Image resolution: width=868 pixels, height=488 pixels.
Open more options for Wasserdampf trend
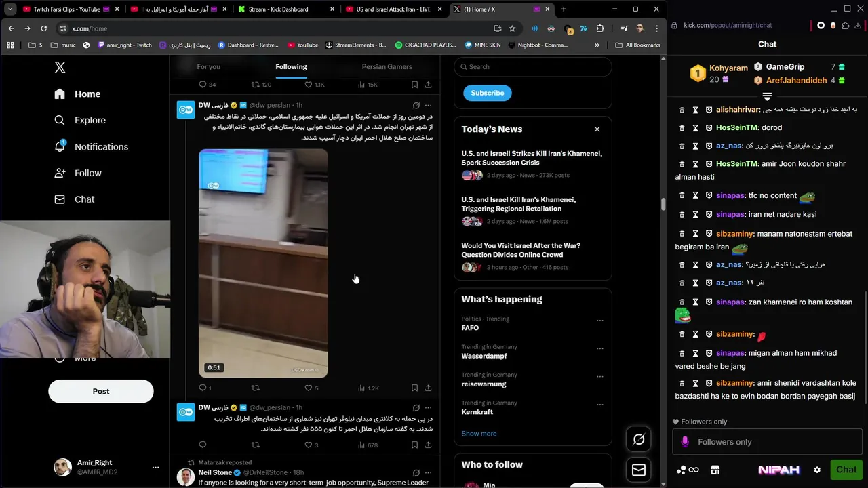599,348
